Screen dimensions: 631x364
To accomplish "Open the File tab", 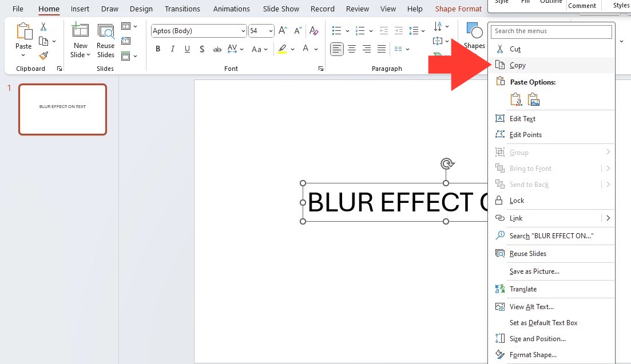I will click(x=18, y=9).
